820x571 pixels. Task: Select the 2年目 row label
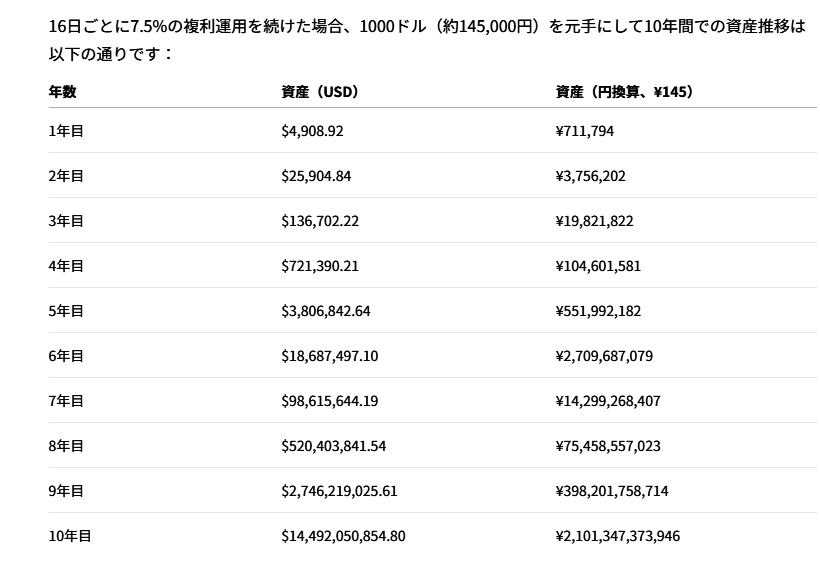pyautogui.click(x=66, y=176)
